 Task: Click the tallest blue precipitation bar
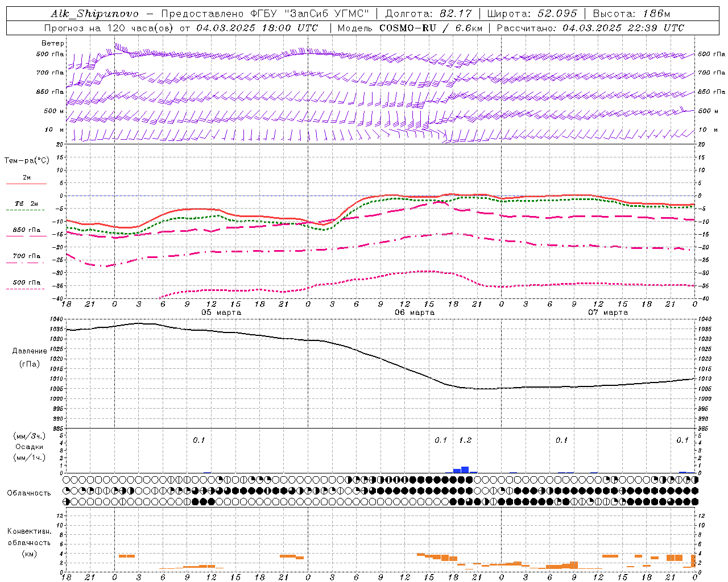(x=465, y=470)
